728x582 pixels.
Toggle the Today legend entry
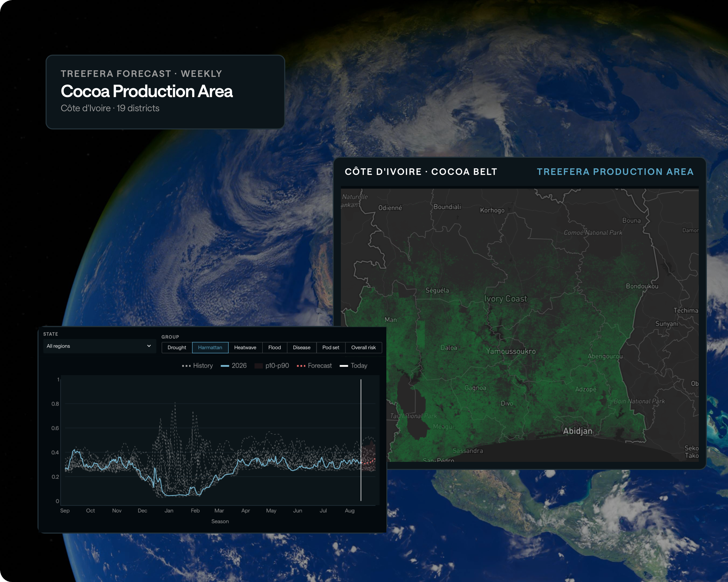point(354,366)
